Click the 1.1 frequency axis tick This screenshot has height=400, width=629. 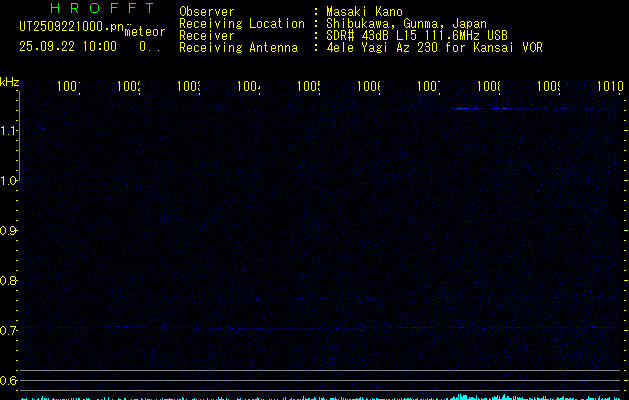(x=9, y=131)
